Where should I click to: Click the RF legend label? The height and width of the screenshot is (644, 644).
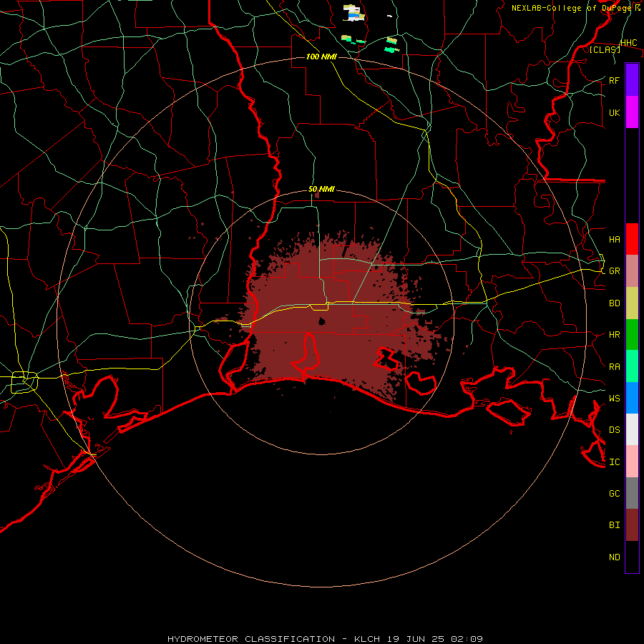tap(614, 80)
